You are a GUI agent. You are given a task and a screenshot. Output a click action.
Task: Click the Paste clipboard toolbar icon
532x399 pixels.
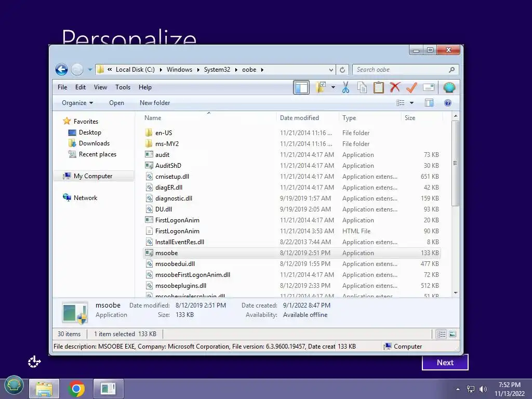(x=378, y=87)
